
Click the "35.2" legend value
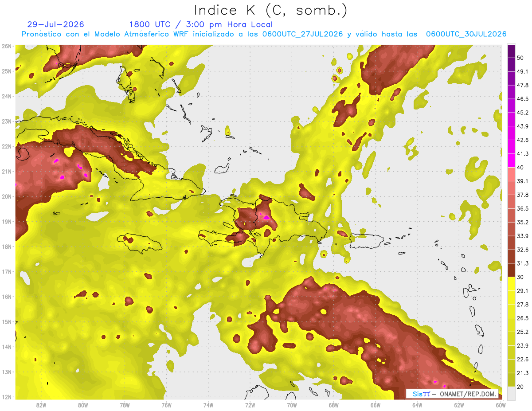coord(523,222)
